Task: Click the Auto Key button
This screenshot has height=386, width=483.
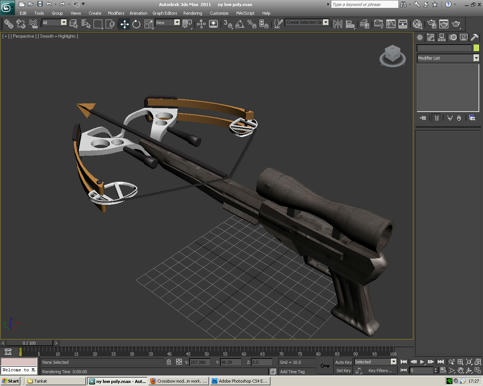Action: click(343, 362)
